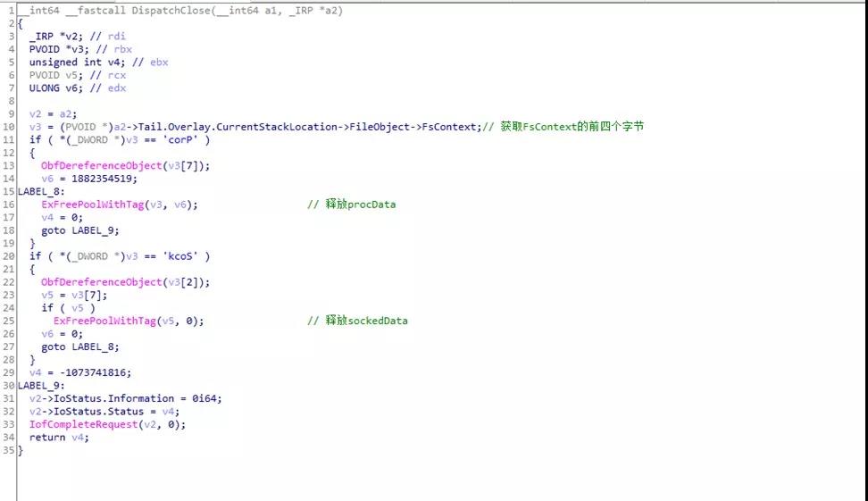
Task: Click the 'ULONG v6; // edx' declaration
Action: 78,88
